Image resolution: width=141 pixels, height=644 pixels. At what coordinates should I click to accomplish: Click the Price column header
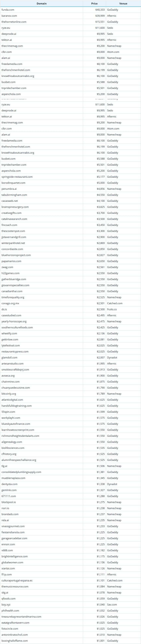[x=94, y=3]
